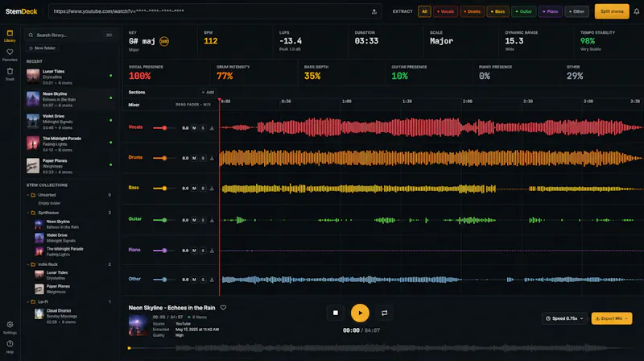Click the StemDeck logo
644x361 pixels.
click(x=22, y=11)
